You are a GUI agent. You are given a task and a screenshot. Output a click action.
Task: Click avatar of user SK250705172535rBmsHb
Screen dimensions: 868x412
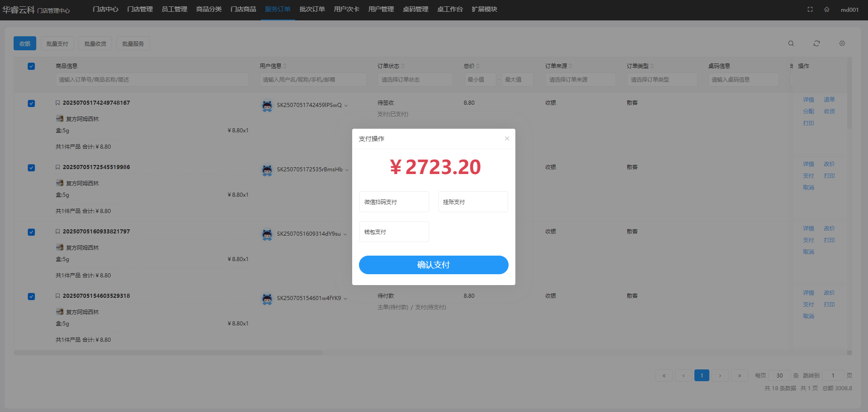[267, 170]
